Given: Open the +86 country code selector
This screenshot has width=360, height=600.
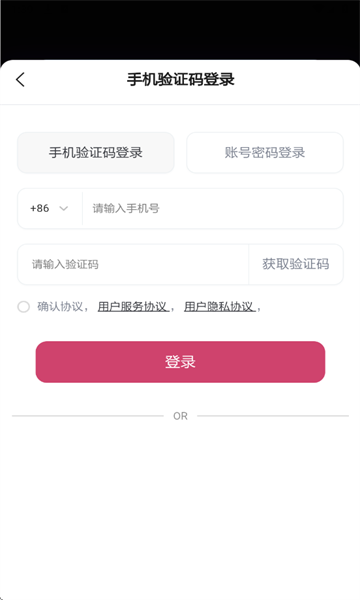Looking at the screenshot, I should [50, 209].
